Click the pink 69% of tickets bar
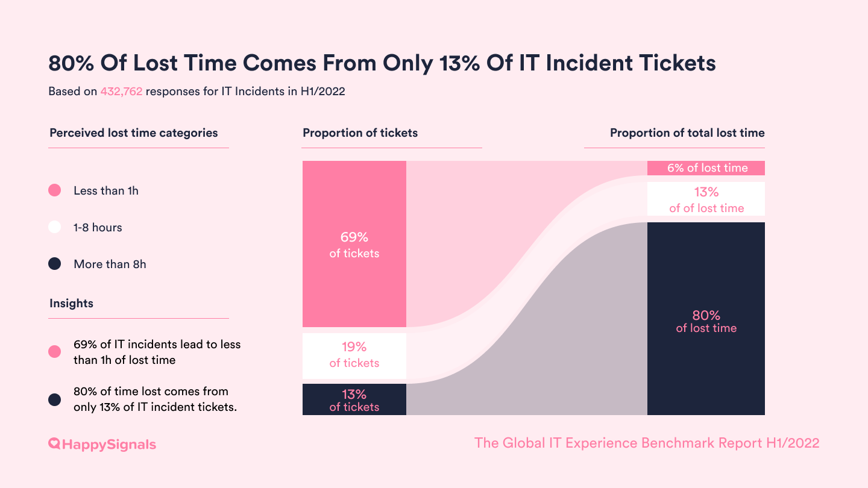The height and width of the screenshot is (488, 868). [x=354, y=244]
